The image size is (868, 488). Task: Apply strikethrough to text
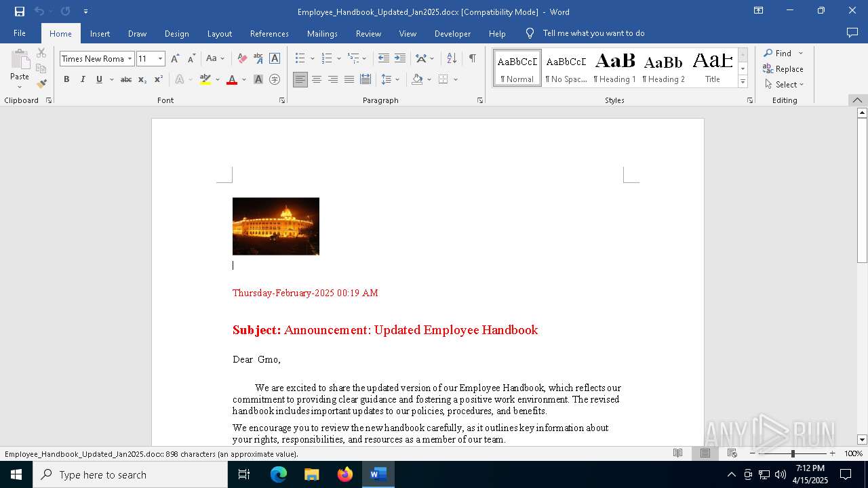point(126,79)
